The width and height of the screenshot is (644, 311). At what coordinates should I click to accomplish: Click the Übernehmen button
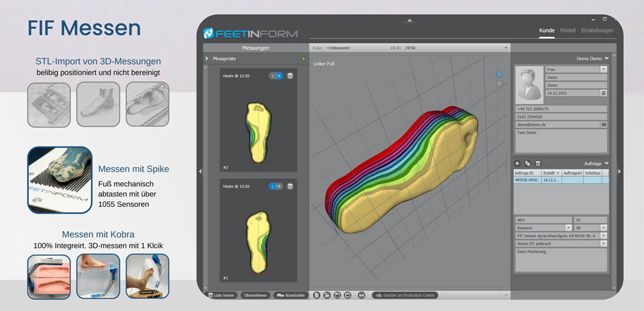tap(255, 295)
